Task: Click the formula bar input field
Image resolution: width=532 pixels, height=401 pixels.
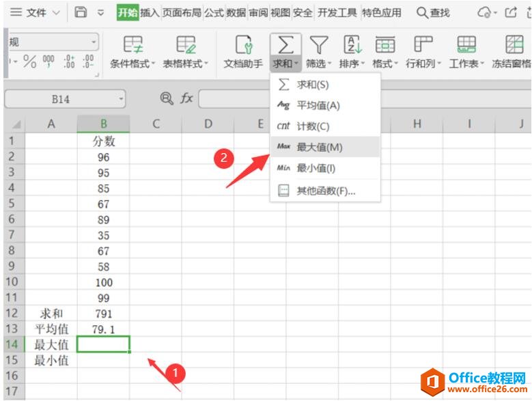Action: pos(365,99)
